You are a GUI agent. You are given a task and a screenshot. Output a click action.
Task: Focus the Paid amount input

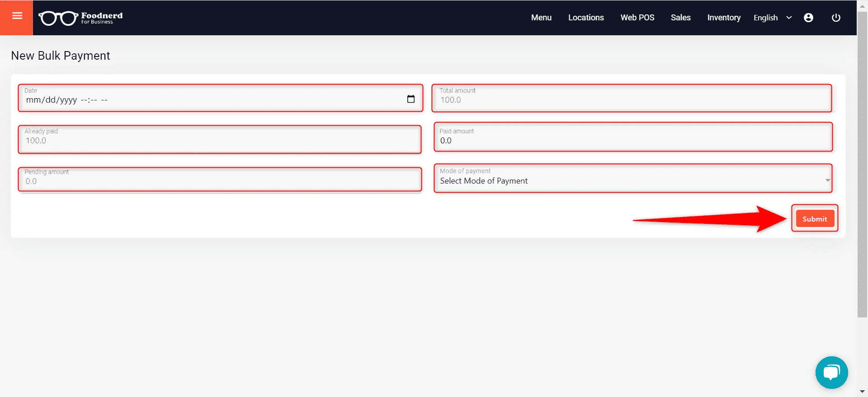click(x=633, y=137)
